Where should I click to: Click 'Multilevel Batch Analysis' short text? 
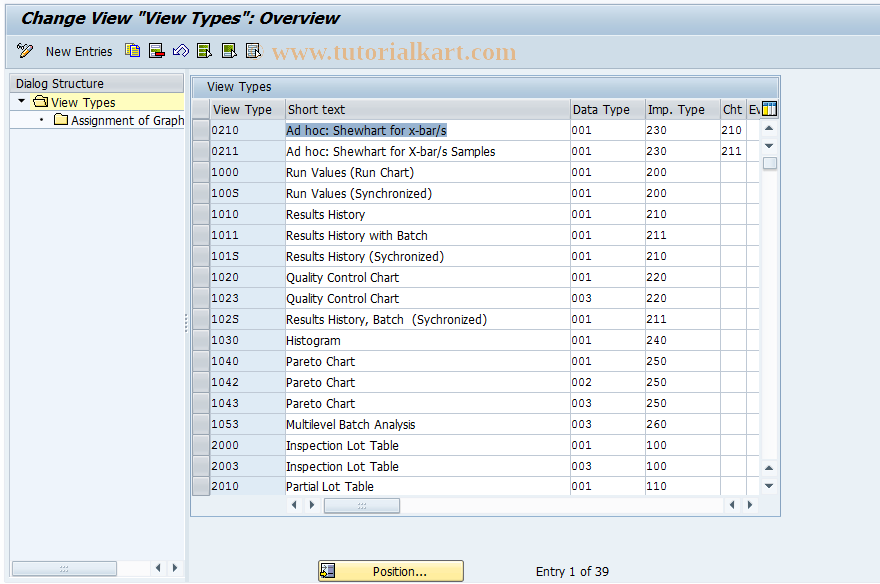(351, 425)
